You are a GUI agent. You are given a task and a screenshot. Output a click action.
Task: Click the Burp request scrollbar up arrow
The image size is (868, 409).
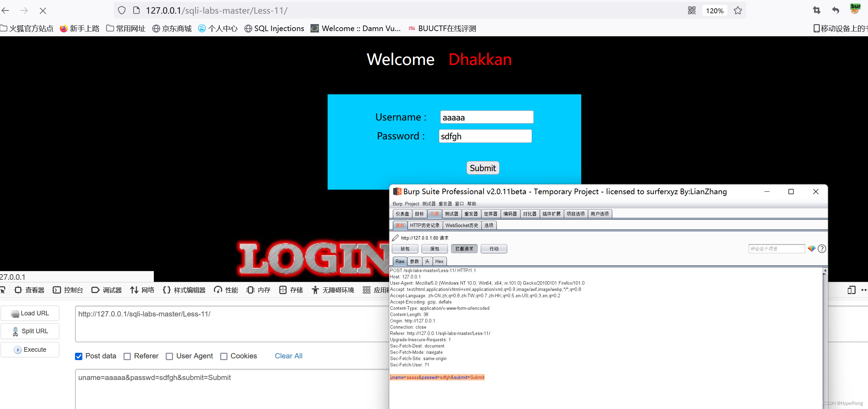pos(825,270)
